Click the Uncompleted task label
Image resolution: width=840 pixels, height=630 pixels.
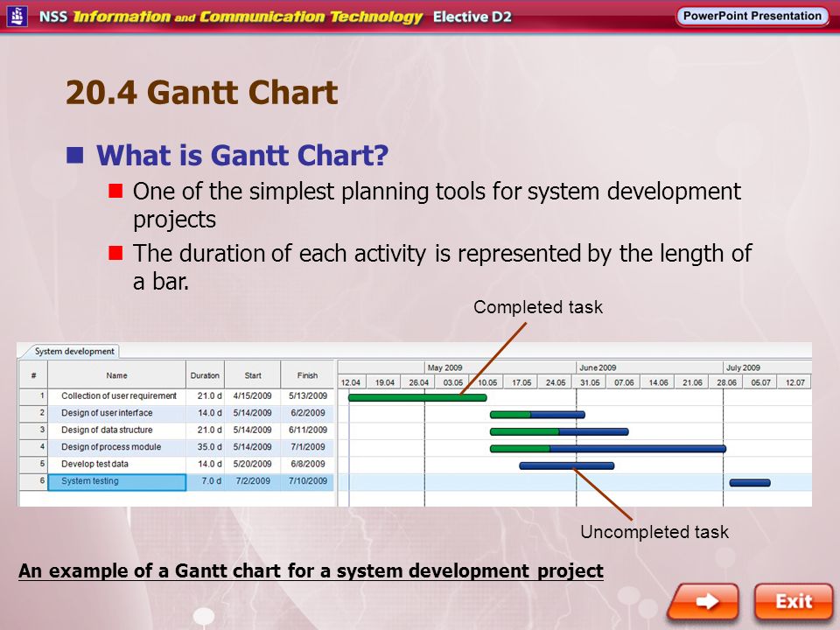coord(654,532)
